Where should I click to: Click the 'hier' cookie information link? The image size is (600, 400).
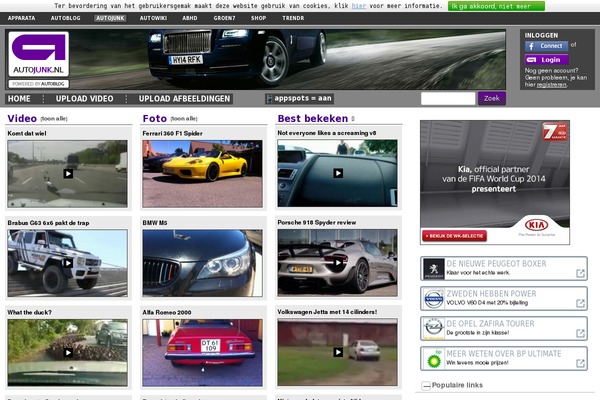click(359, 6)
